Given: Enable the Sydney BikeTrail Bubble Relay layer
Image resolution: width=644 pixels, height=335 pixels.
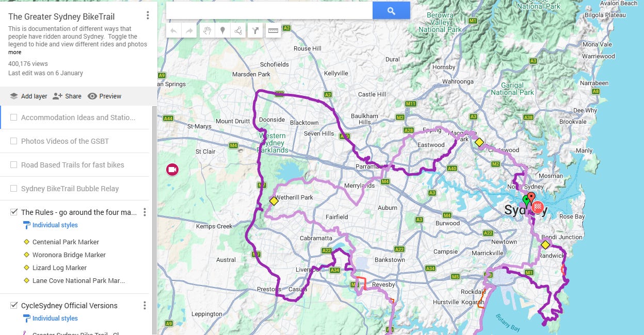Looking at the screenshot, I should [14, 189].
